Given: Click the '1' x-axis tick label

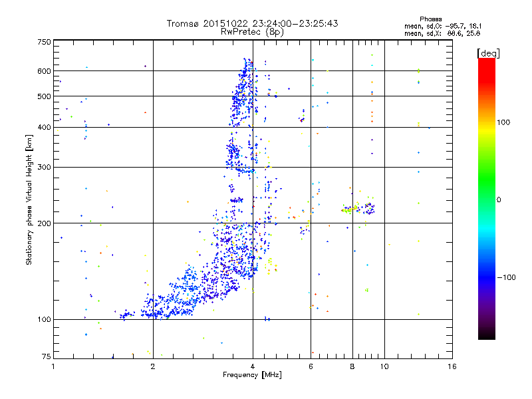Looking at the screenshot, I should pyautogui.click(x=53, y=366).
